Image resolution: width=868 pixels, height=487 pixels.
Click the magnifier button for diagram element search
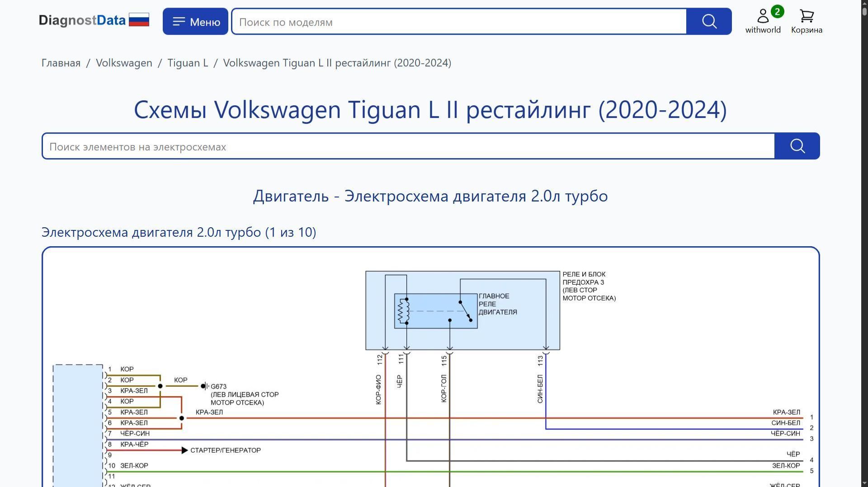coord(797,146)
